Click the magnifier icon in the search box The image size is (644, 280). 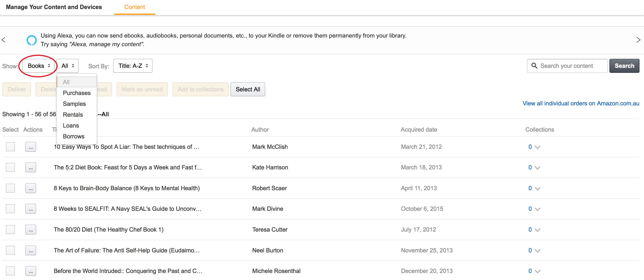[534, 66]
